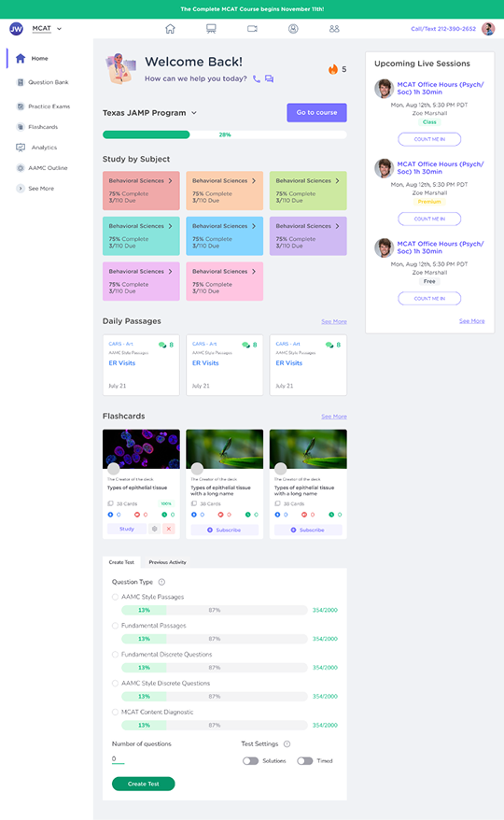Open Question Bank in the sidebar

pyautogui.click(x=49, y=82)
